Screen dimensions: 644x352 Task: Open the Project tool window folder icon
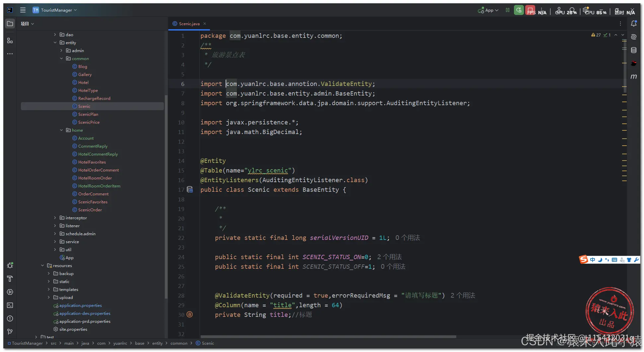10,24
